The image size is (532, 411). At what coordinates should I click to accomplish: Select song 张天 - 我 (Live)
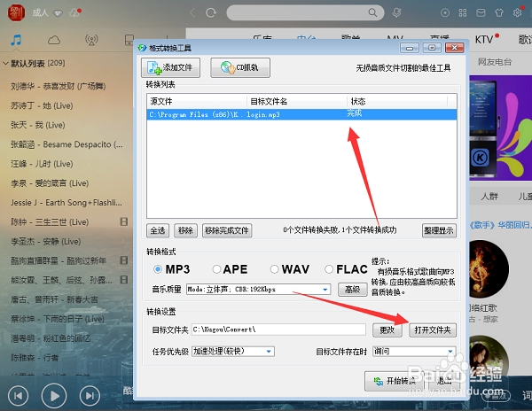37,125
